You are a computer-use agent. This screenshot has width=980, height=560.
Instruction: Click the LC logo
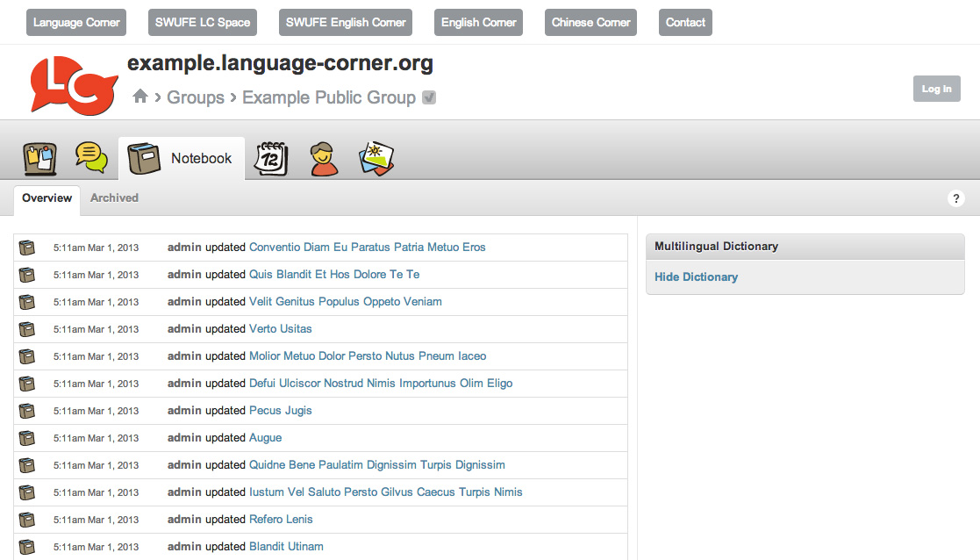coord(74,85)
